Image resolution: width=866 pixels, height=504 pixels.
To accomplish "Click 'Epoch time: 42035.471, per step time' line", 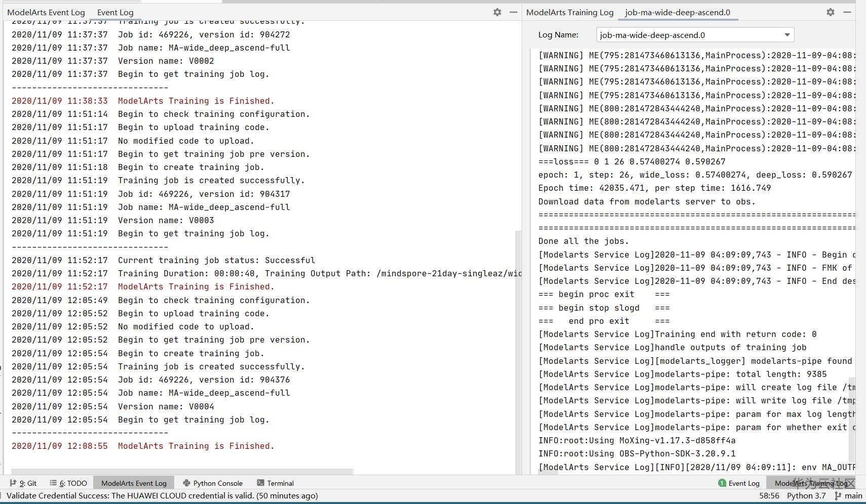I will [x=655, y=188].
